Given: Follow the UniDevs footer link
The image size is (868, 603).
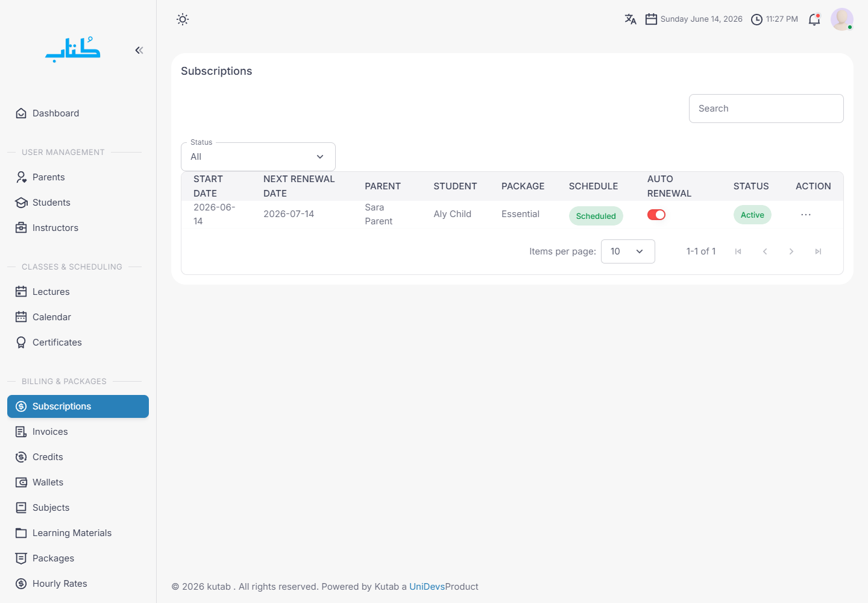Looking at the screenshot, I should click(427, 587).
